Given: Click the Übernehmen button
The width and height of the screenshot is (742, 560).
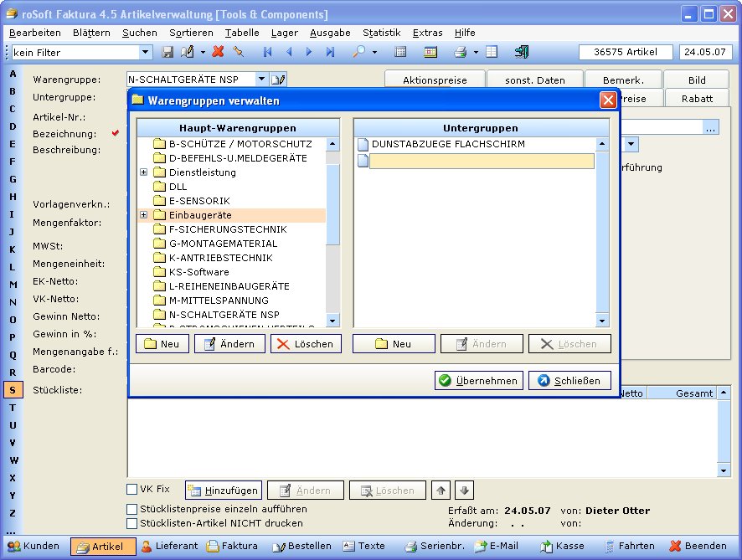Looking at the screenshot, I should point(479,381).
